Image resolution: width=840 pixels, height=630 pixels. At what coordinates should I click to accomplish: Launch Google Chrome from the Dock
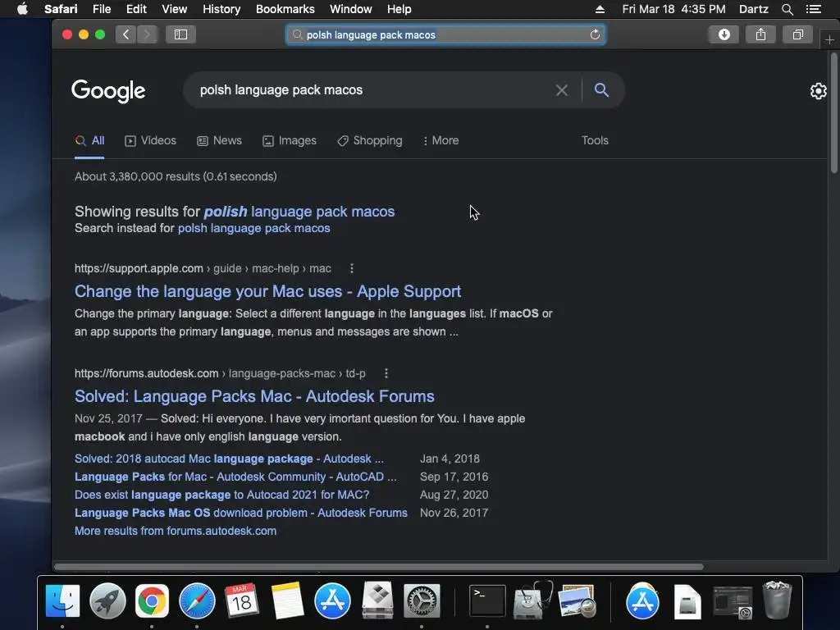152,600
